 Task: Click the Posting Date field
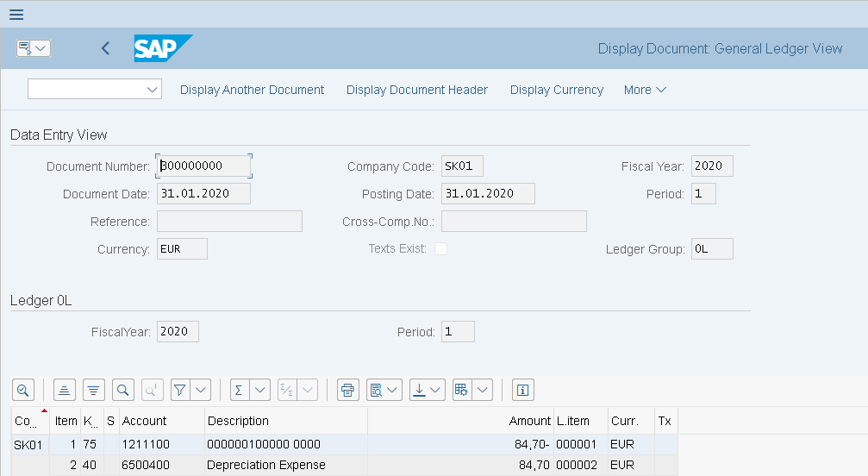(488, 194)
